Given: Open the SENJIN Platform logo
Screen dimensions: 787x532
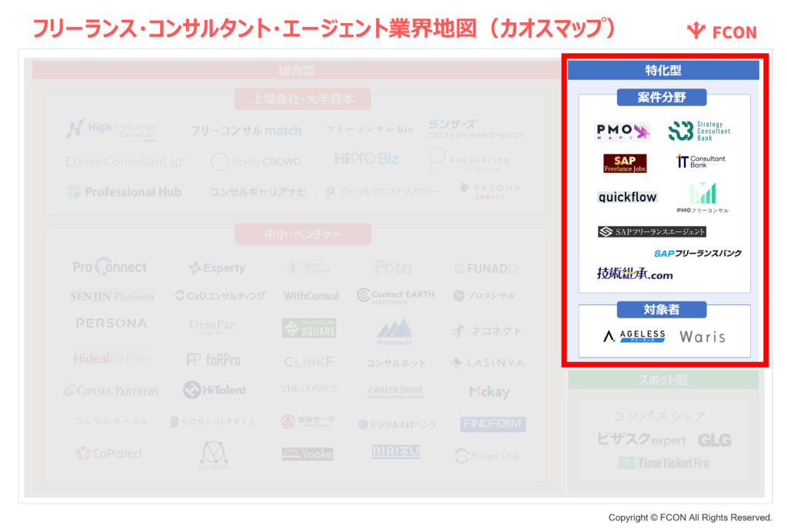Looking at the screenshot, I should pyautogui.click(x=112, y=296).
